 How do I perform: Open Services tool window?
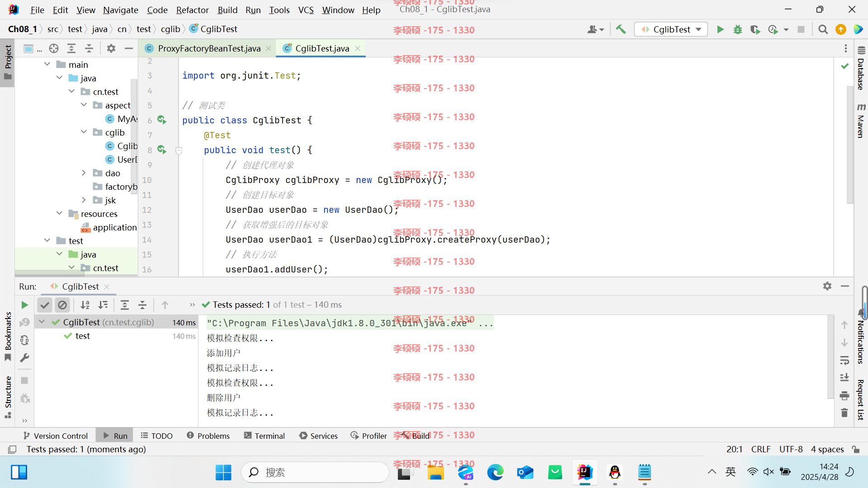(318, 436)
